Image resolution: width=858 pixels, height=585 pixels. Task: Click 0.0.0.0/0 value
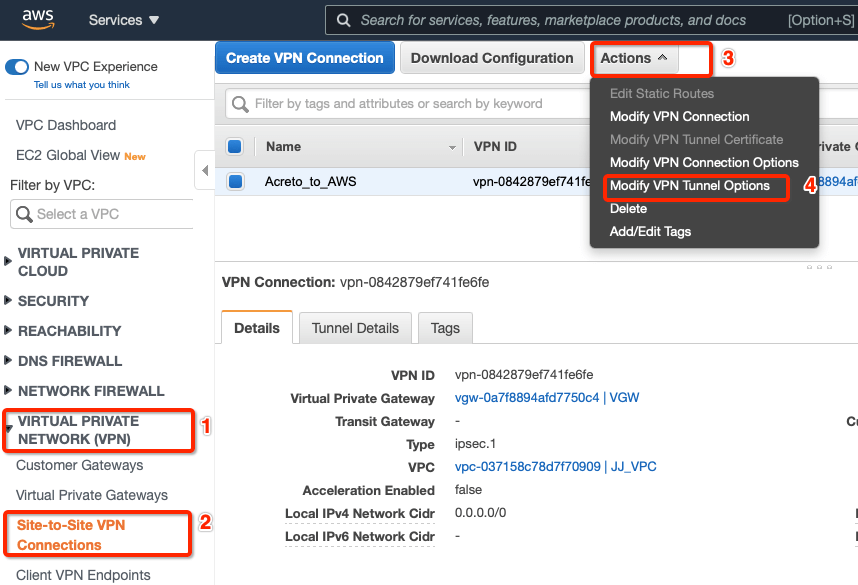(x=480, y=513)
